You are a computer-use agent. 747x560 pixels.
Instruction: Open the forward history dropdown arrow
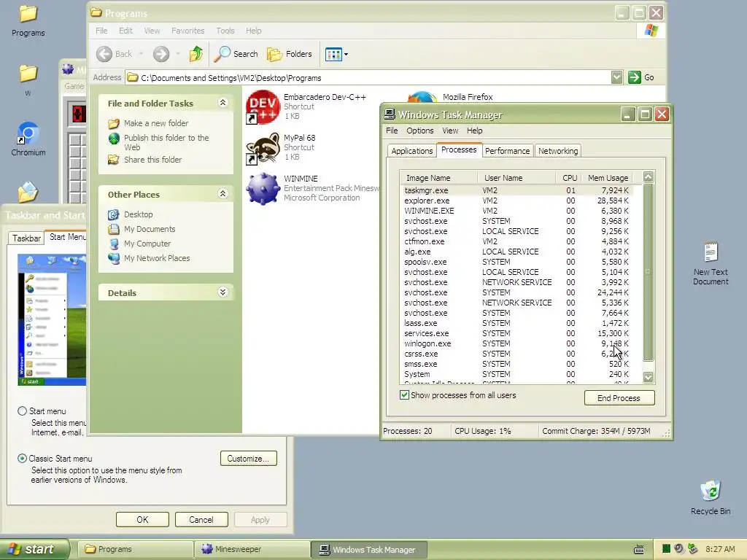click(178, 54)
